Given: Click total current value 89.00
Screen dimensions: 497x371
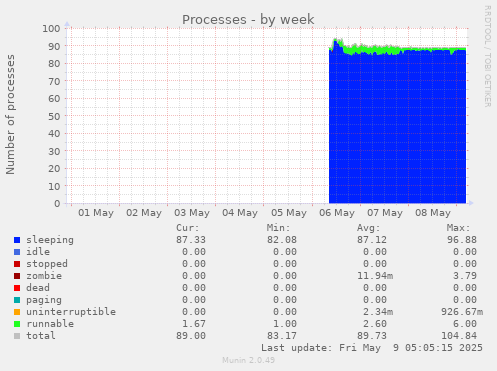Looking at the screenshot, I should 191,336.
